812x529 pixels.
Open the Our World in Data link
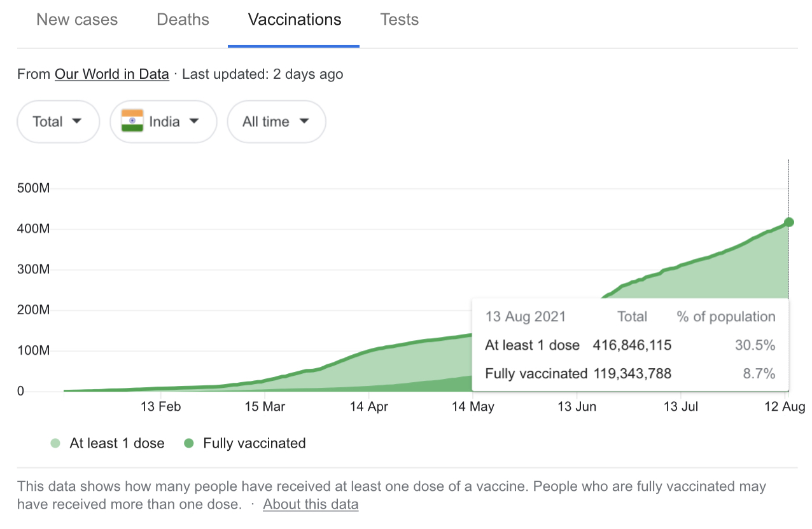tap(112, 74)
